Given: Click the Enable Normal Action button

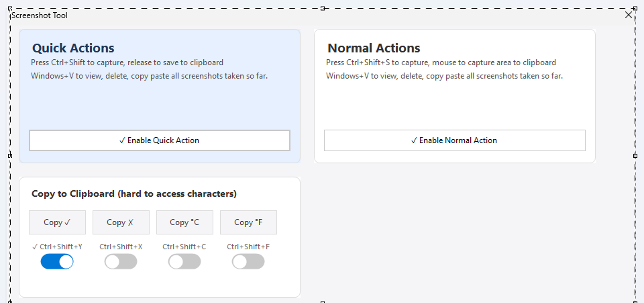Looking at the screenshot, I should point(454,140).
